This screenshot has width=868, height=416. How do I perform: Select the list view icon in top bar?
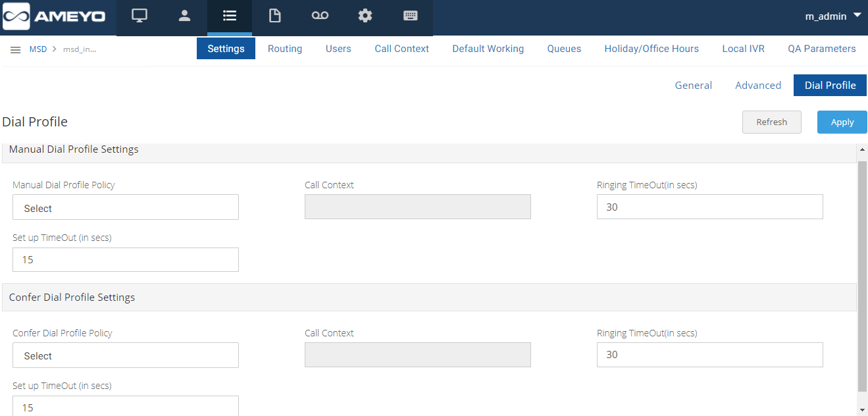[x=230, y=16]
